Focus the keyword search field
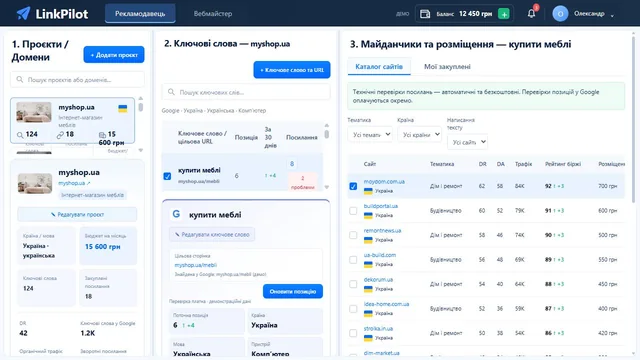This screenshot has height=360, width=640. click(x=246, y=92)
